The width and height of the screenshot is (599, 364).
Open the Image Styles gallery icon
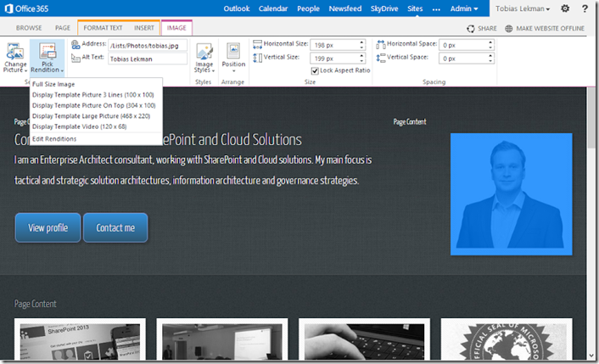204,51
